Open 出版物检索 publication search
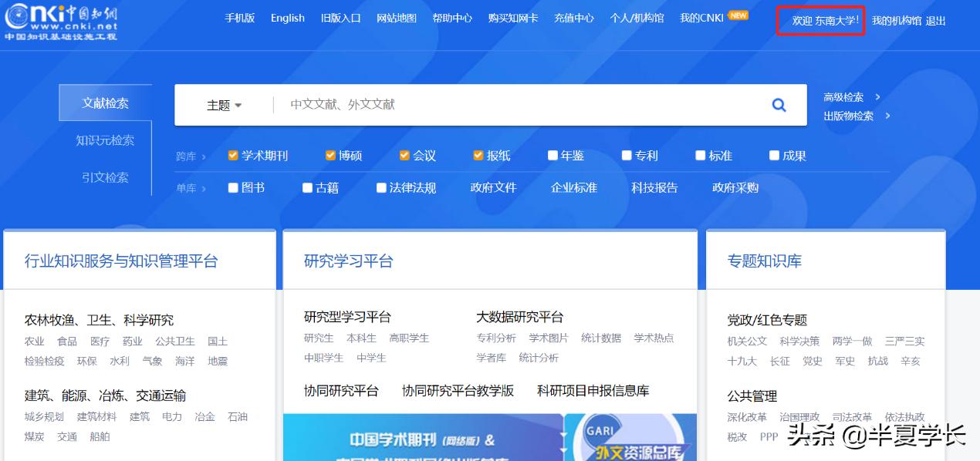980x461 pixels. 848,116
